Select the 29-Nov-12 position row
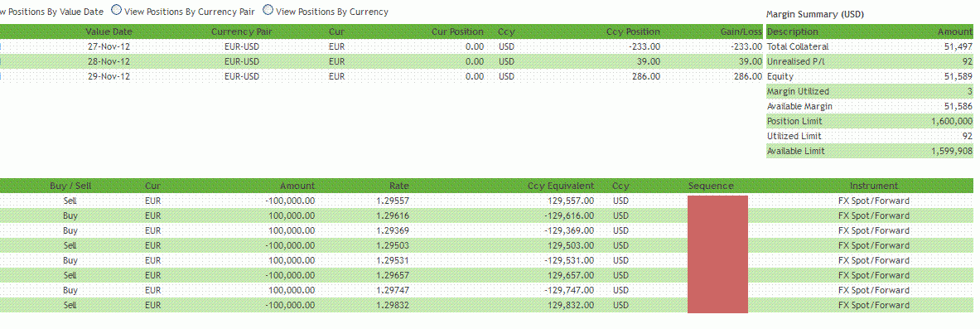 pos(381,76)
